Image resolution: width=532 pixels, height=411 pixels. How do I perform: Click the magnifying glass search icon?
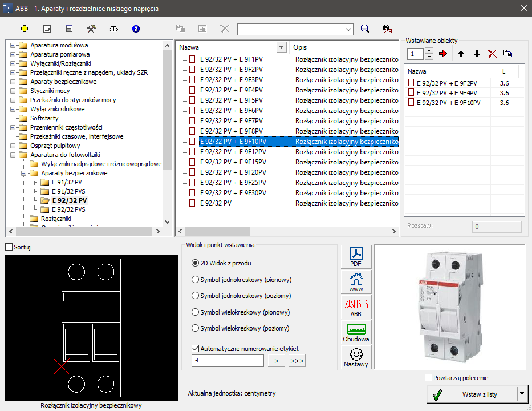(x=366, y=29)
